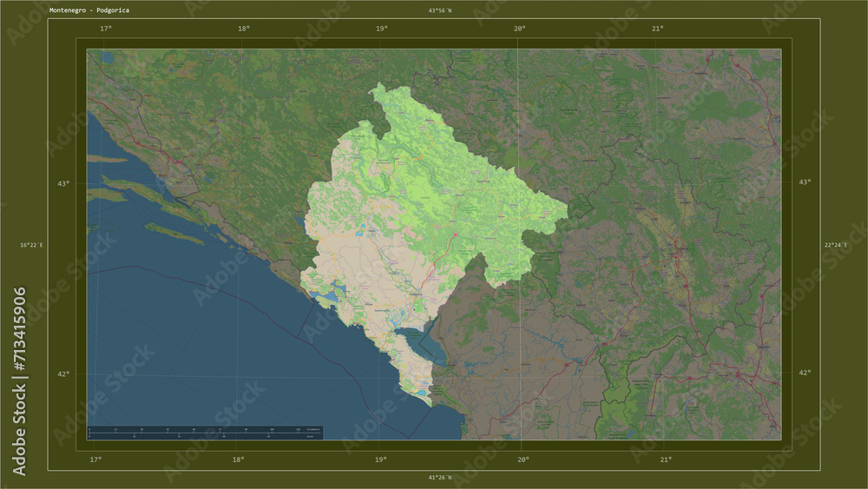The width and height of the screenshot is (868, 489).
Task: Select the 41°26'N latitude label
Action: coord(439,478)
